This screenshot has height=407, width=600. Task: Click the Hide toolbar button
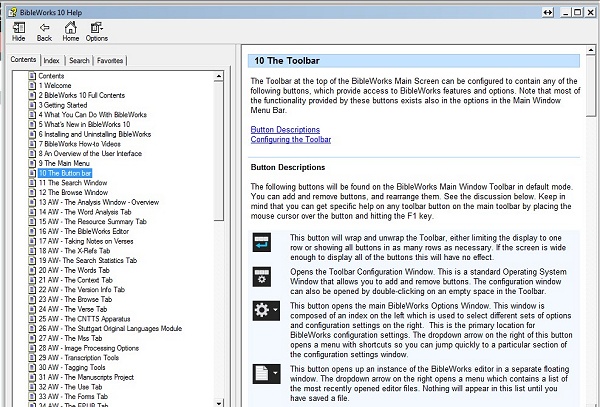click(18, 32)
